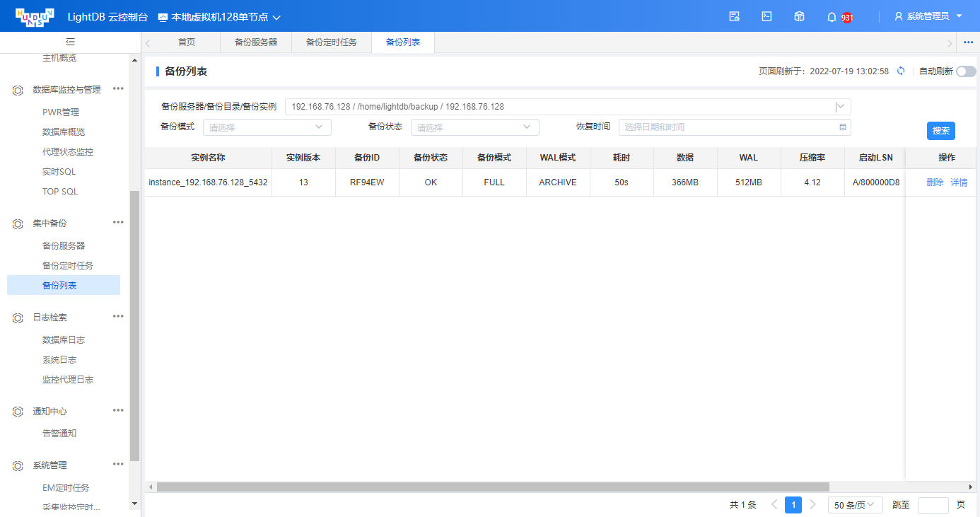The height and width of the screenshot is (517, 980).
Task: Click the 搜索 search button
Action: [x=941, y=131]
